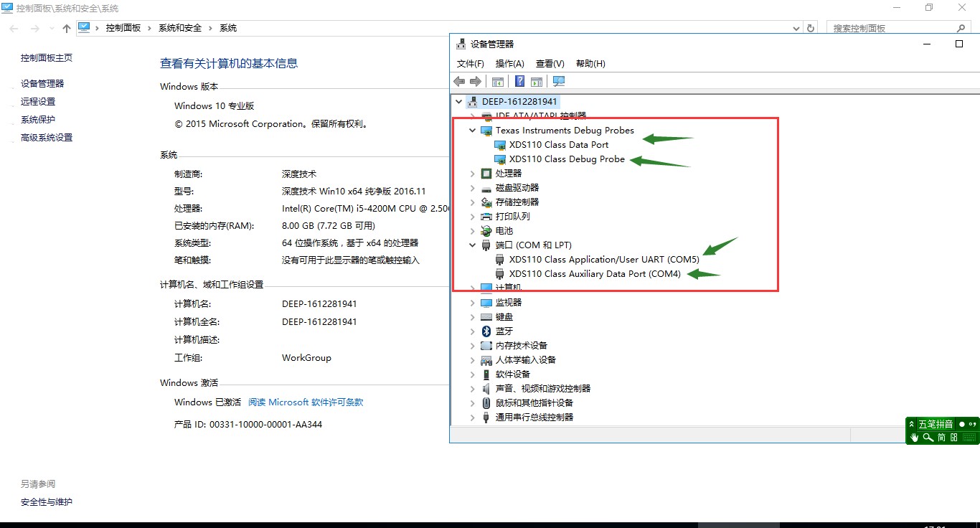980x528 pixels.
Task: Click the 鼠标和其他指针设备 mouse icon
Action: tap(486, 403)
